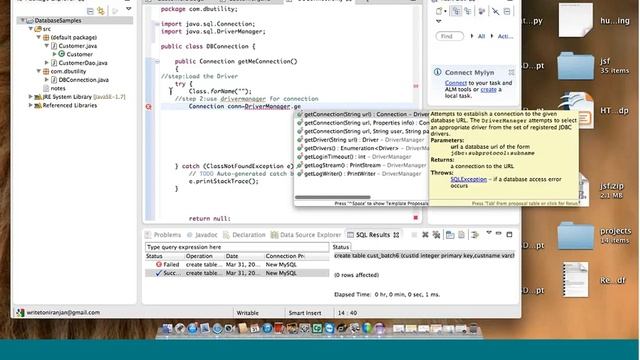
Task: Expand JRE System Library node
Action: 31,97
